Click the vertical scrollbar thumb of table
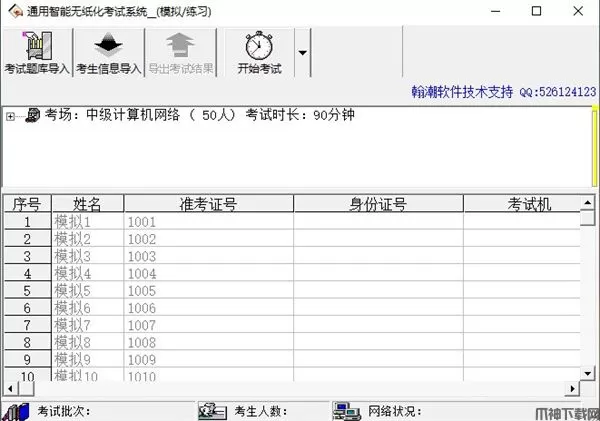The height and width of the screenshot is (421, 600). tap(588, 217)
